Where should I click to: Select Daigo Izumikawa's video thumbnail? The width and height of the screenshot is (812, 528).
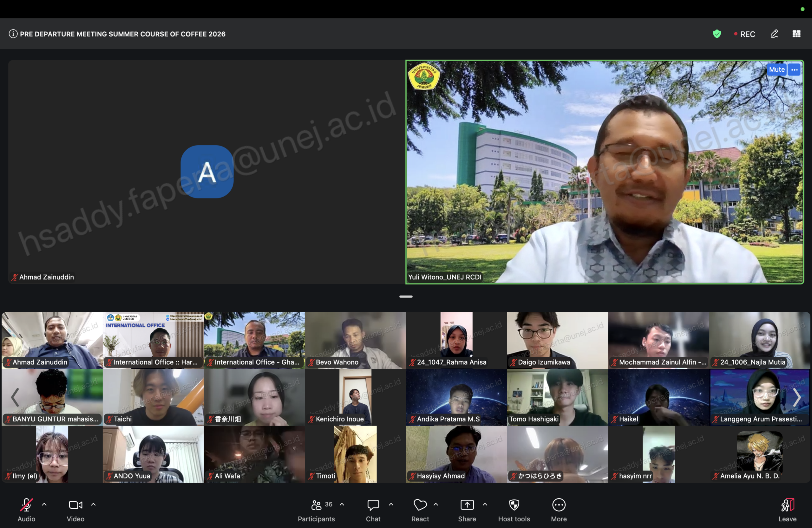[558, 340]
